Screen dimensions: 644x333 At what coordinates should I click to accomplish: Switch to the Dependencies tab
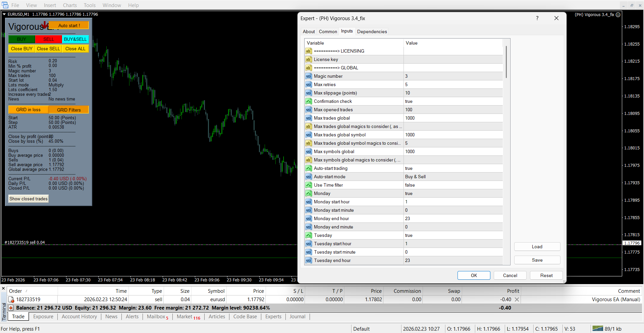[372, 31]
